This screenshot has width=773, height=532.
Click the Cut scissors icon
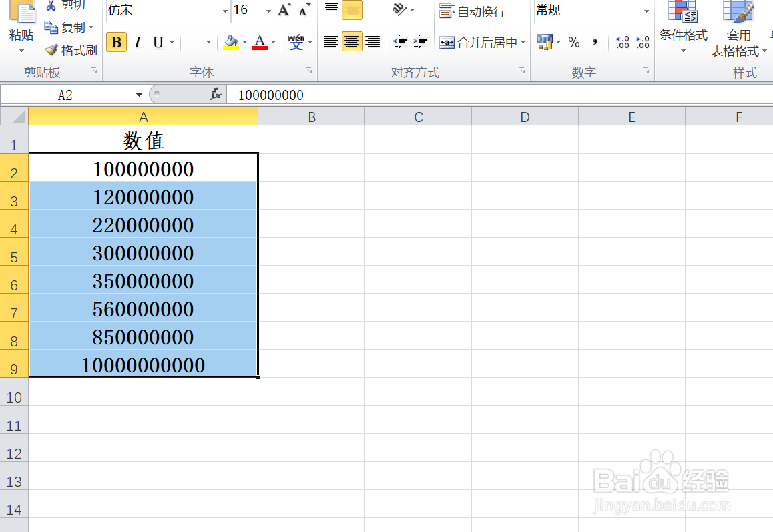point(51,5)
